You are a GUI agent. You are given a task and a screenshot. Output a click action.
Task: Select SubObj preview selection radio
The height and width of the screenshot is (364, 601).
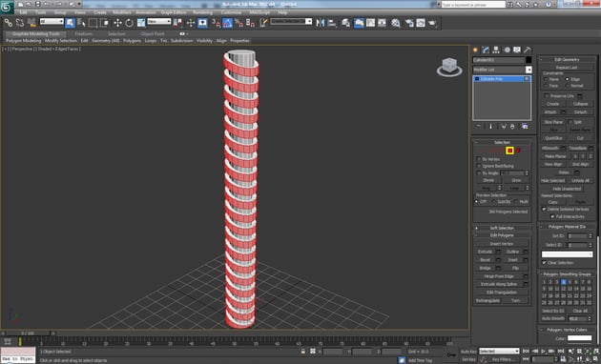click(494, 201)
